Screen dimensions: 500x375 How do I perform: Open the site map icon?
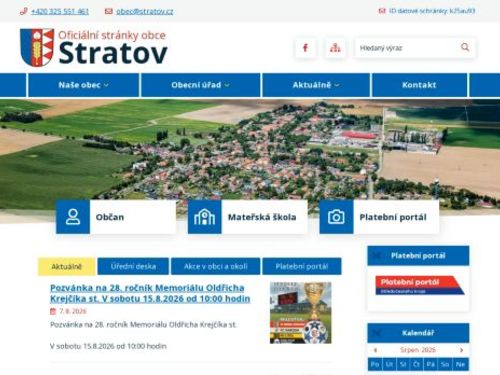point(335,48)
